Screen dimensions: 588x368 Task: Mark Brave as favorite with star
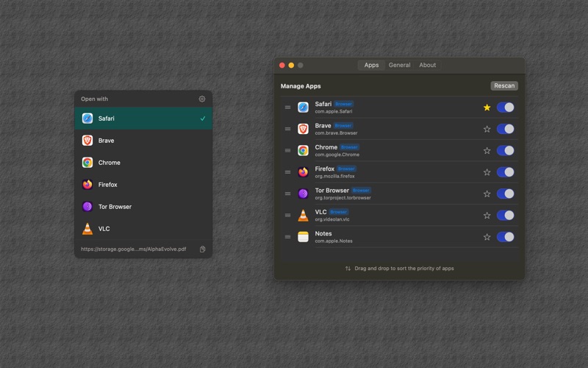pos(487,130)
